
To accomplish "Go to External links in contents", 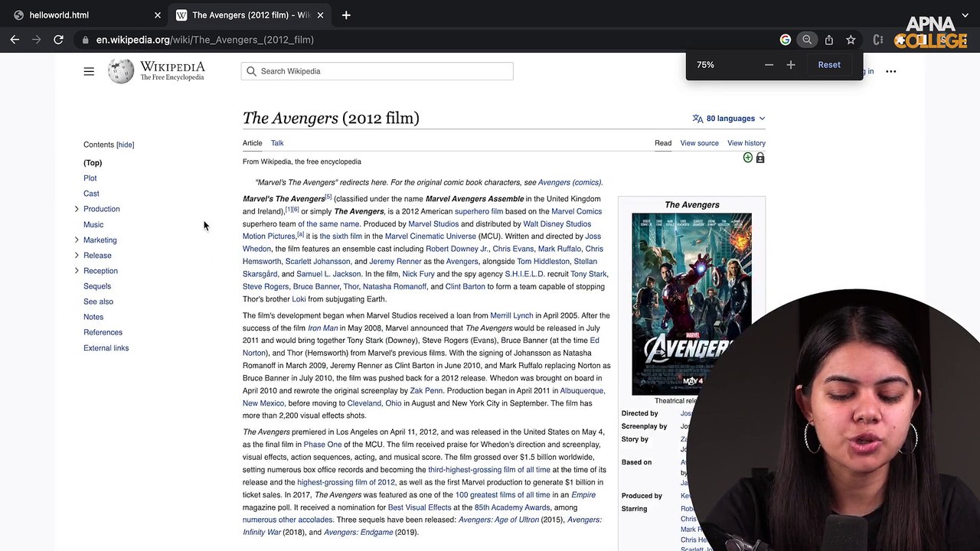I will point(106,348).
